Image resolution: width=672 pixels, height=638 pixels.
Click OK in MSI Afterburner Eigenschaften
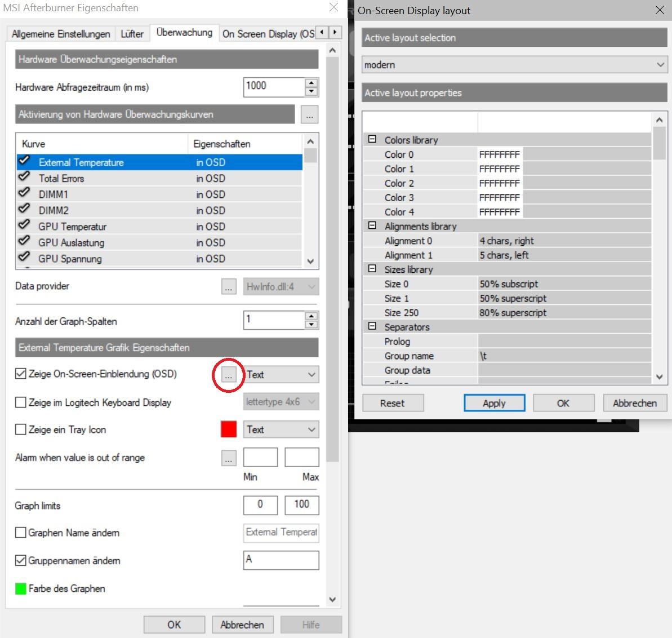174,624
